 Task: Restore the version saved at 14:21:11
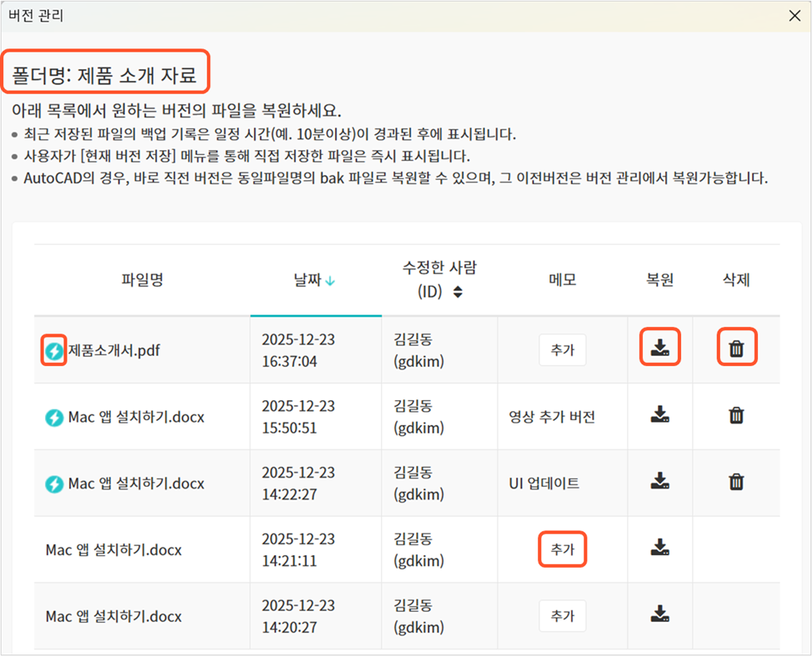659,548
